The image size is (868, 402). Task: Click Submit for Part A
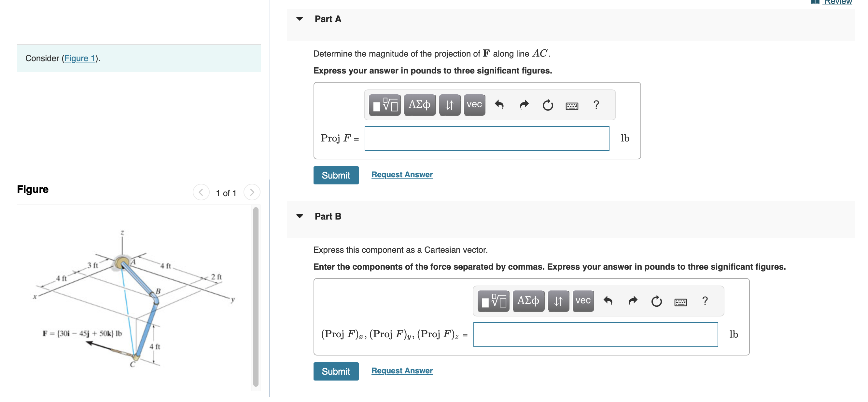click(336, 175)
